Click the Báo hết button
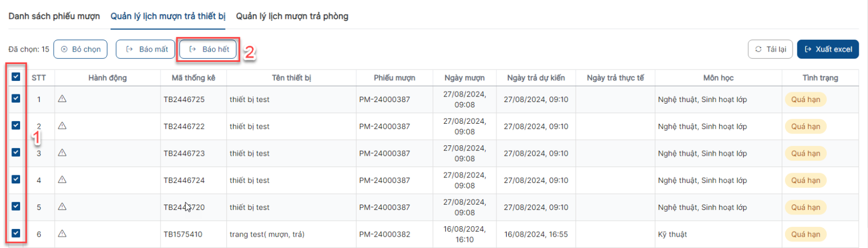868x248 pixels. 208,49
